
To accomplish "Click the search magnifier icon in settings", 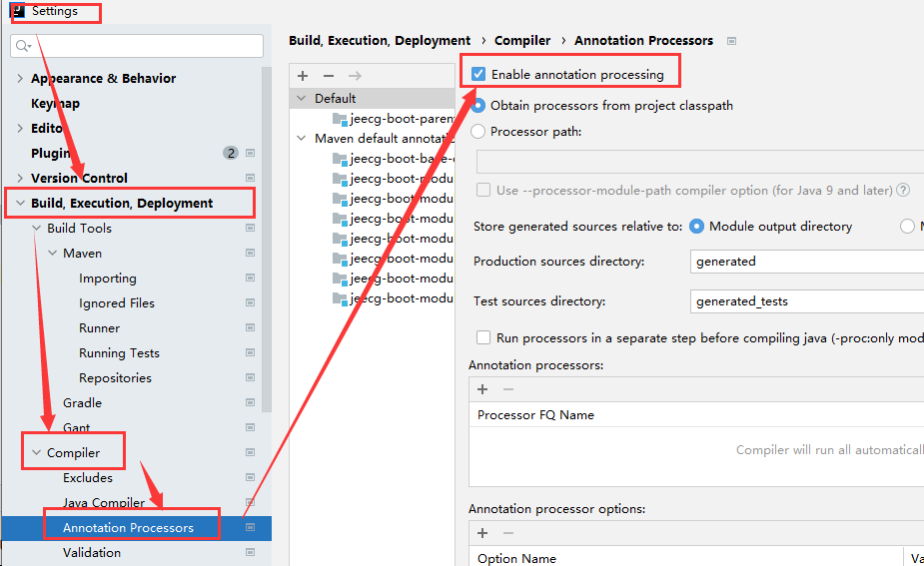I will tap(23, 46).
